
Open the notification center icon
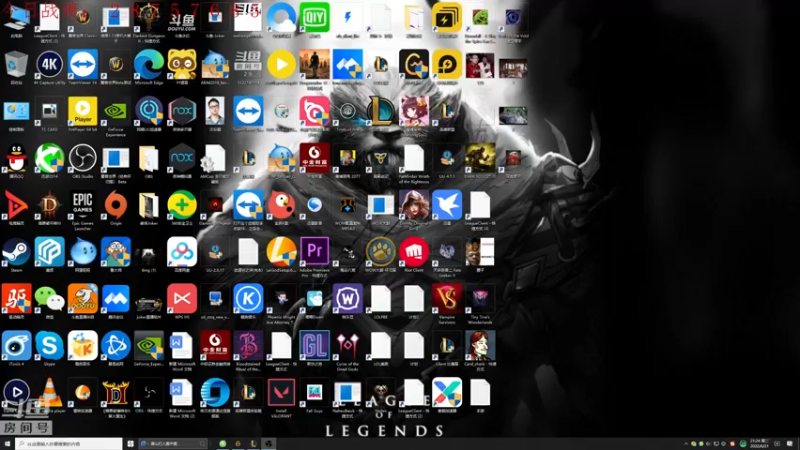coord(789,443)
